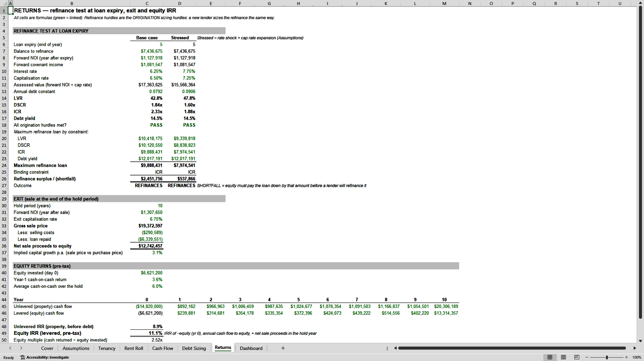Go to next sheet tab arrow
The image size is (644, 361).
point(21,348)
